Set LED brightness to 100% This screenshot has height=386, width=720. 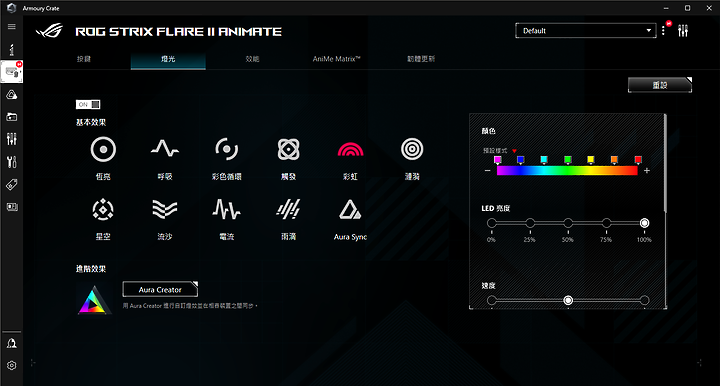[645, 223]
